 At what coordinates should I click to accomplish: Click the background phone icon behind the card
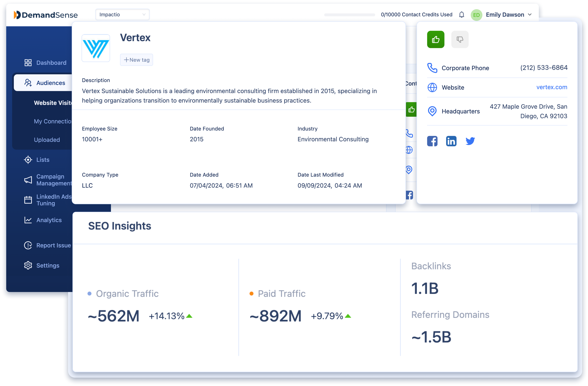409,134
